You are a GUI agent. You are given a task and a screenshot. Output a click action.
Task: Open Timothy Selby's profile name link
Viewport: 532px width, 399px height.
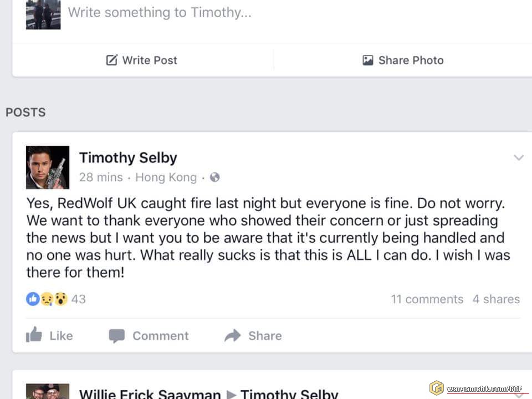pyautogui.click(x=128, y=158)
